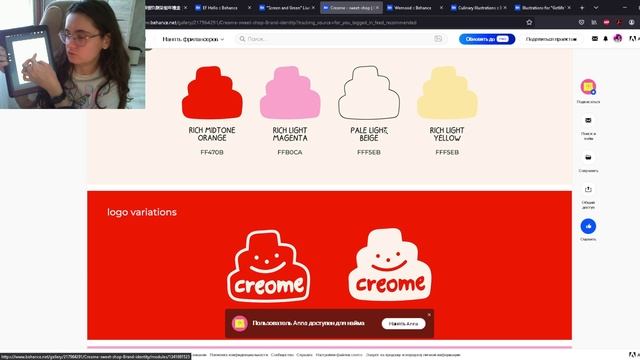This screenshot has width=640, height=360.
Task: Click image search icon in search bar
Action: click(438, 39)
